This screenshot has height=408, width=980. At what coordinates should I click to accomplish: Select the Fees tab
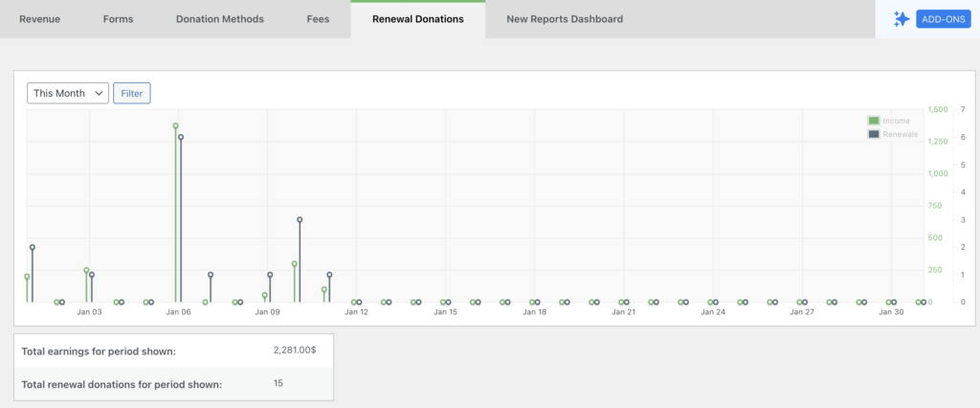[318, 19]
